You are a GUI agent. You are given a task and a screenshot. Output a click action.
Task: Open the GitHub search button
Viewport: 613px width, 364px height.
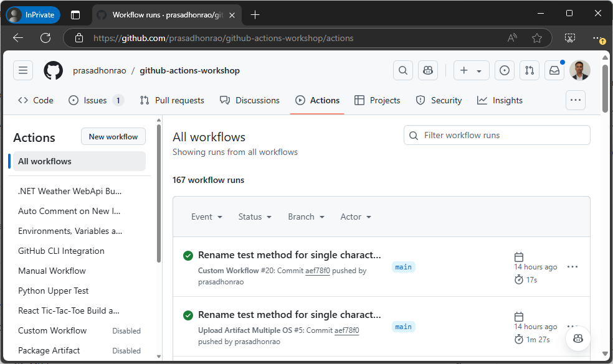pyautogui.click(x=402, y=70)
